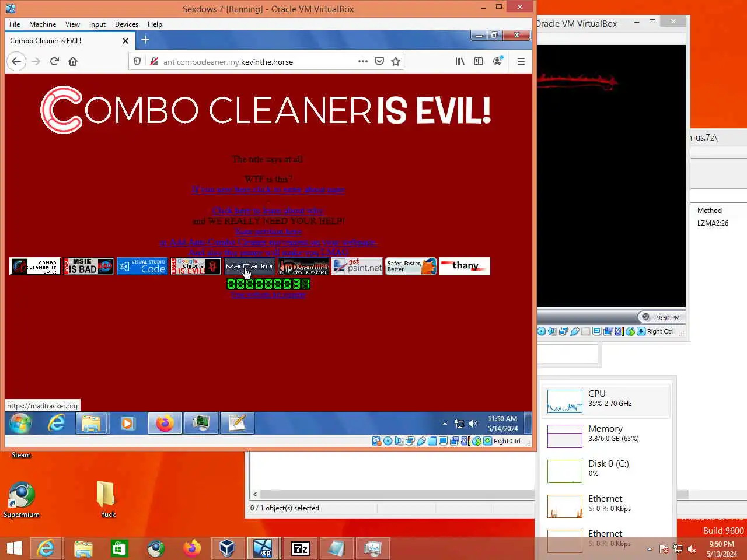747x560 pixels.
Task: Open the Supermium desktop shortcut
Action: [x=22, y=500]
